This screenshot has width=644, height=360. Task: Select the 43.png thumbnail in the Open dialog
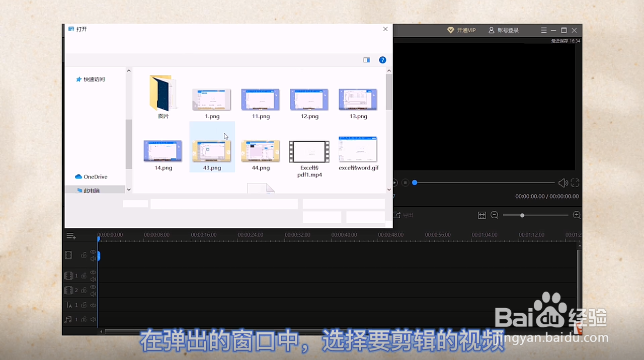click(211, 150)
